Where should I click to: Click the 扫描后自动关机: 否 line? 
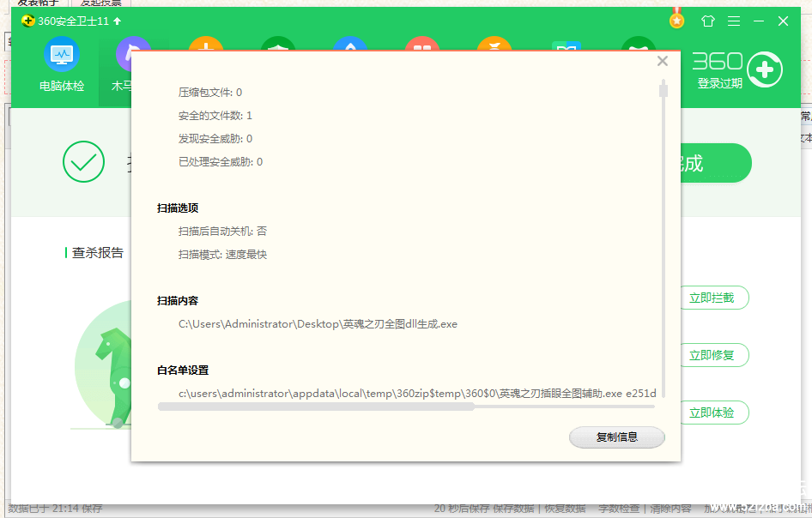[x=222, y=232]
